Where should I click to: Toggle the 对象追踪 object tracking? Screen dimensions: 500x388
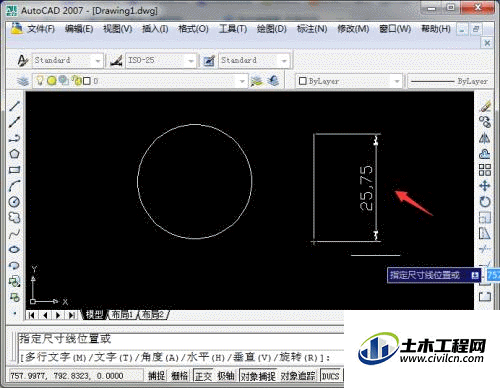pyautogui.click(x=298, y=376)
